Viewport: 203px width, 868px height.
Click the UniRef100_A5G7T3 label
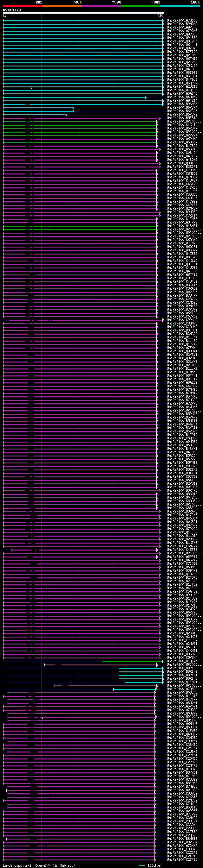(x=182, y=149)
